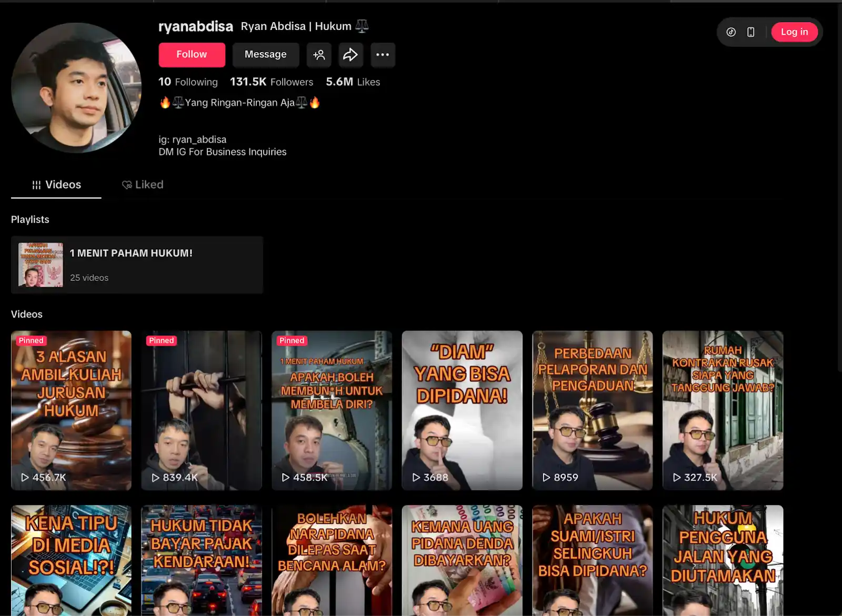This screenshot has height=616, width=842.
Task: Click the get app phone icon
Action: pyautogui.click(x=751, y=32)
